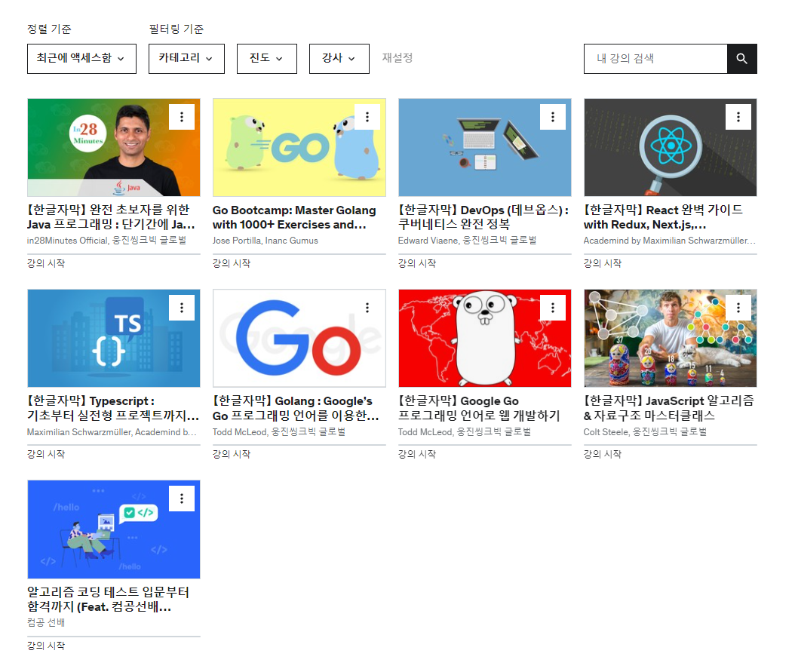Screen dimensions: 795x672
Task: Click 강의 시작 under Google Go web course
Action: pos(417,454)
